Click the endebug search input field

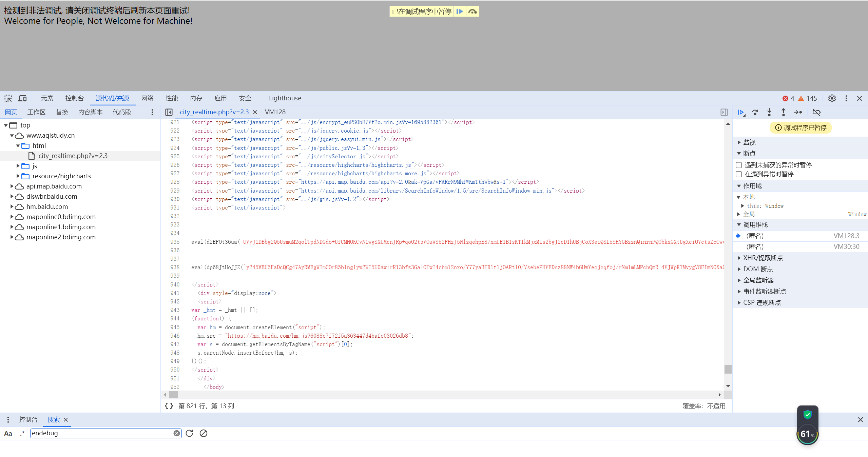[102, 433]
